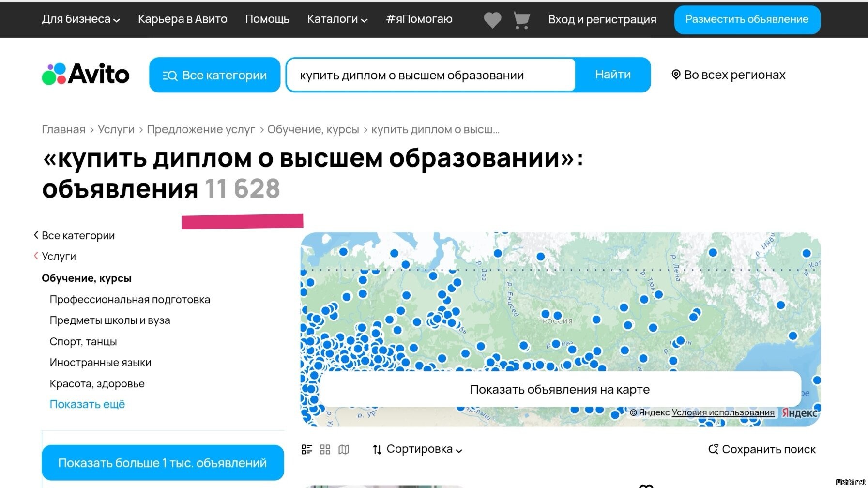868x488 pixels.
Task: Click Показать объявления на карте
Action: click(x=560, y=389)
